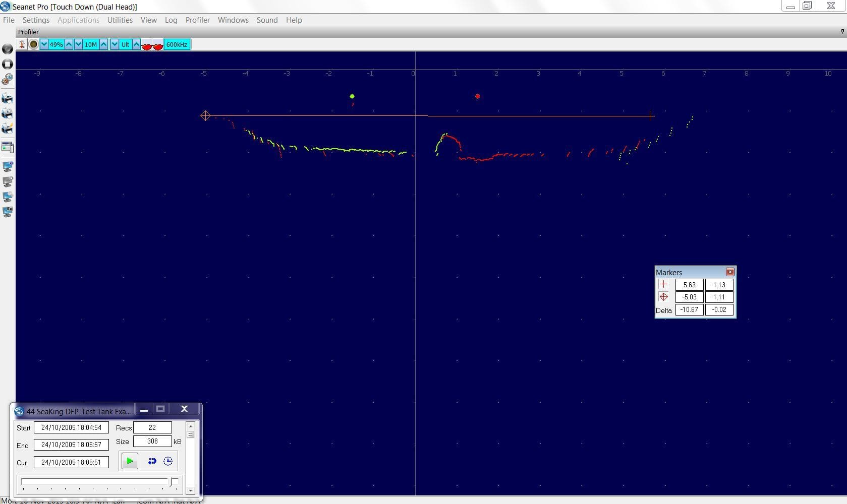Select the print setup icon below the printer

[x=7, y=113]
